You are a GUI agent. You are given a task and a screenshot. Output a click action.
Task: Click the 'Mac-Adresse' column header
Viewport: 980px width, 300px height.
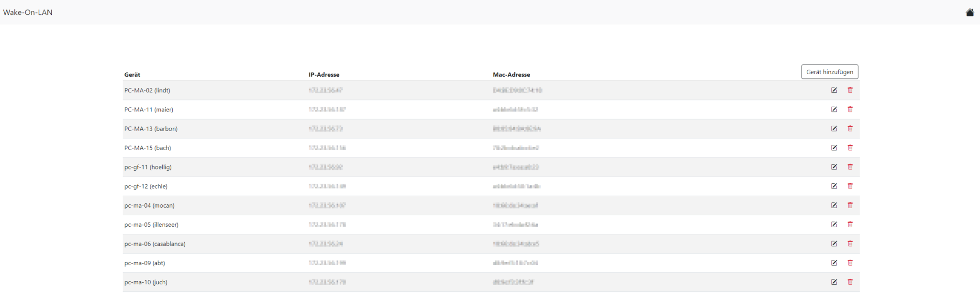pyautogui.click(x=511, y=75)
